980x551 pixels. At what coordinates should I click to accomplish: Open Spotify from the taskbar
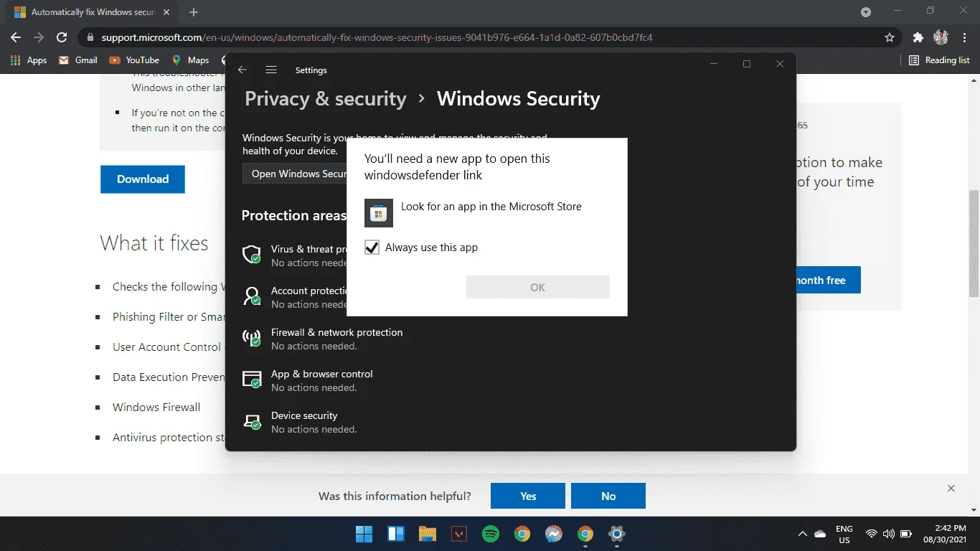(x=491, y=534)
